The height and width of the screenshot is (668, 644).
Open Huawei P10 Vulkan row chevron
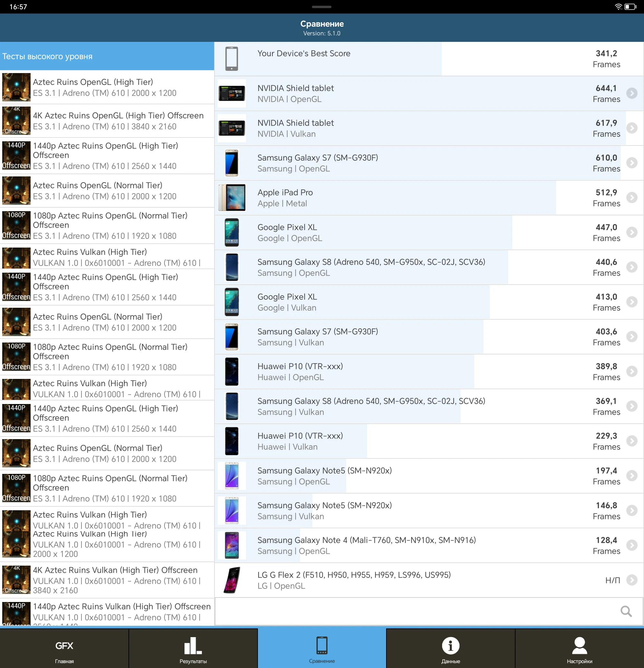632,441
